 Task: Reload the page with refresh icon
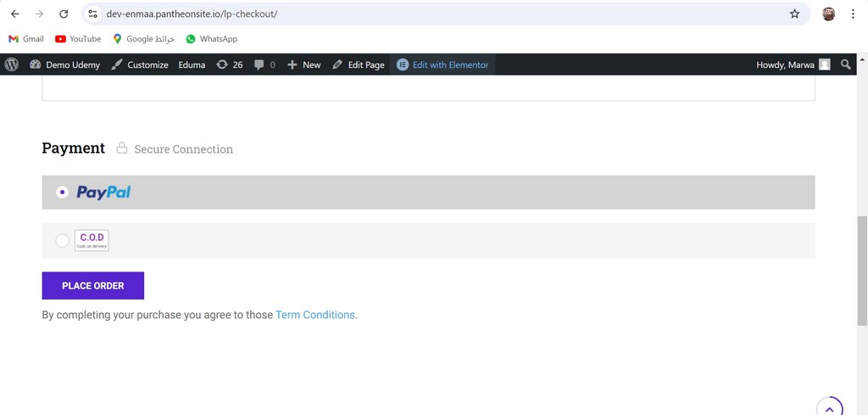pyautogui.click(x=64, y=14)
